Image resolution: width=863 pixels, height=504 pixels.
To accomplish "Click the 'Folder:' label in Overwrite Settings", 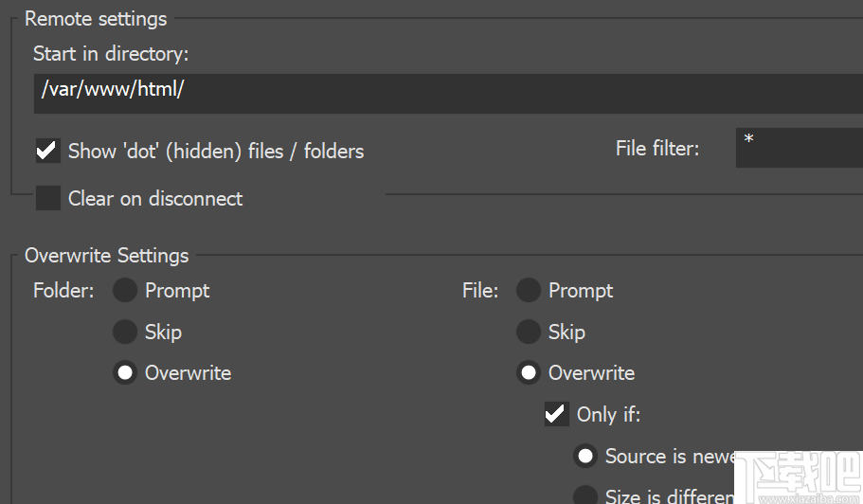I will pos(63,291).
